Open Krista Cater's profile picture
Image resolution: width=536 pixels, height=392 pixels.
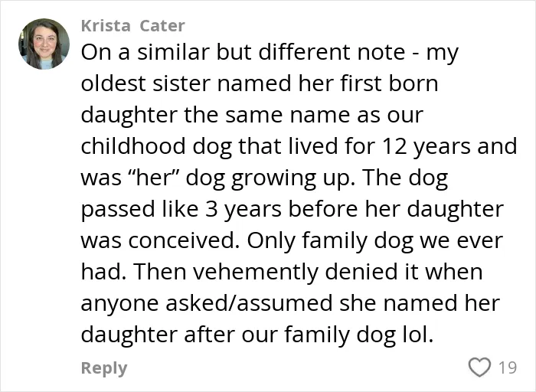pyautogui.click(x=44, y=44)
